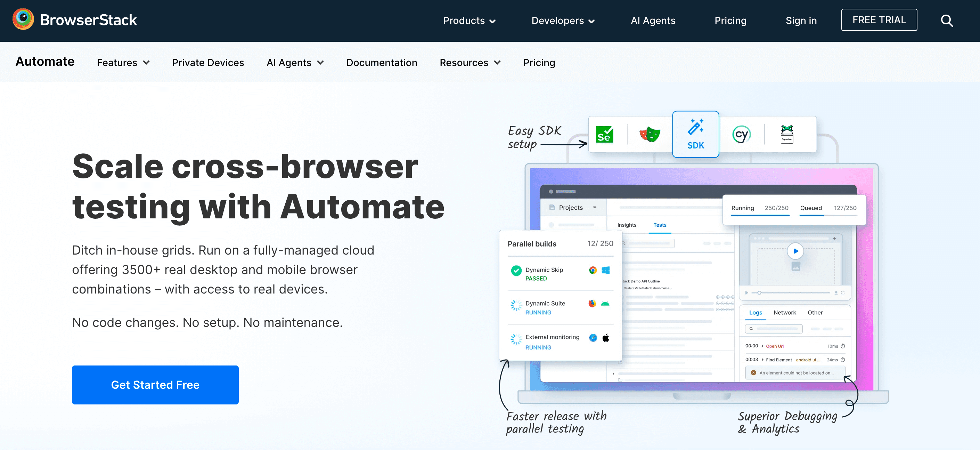Open Pricing in the Automate sub-navigation
This screenshot has width=980, height=450.
[539, 63]
